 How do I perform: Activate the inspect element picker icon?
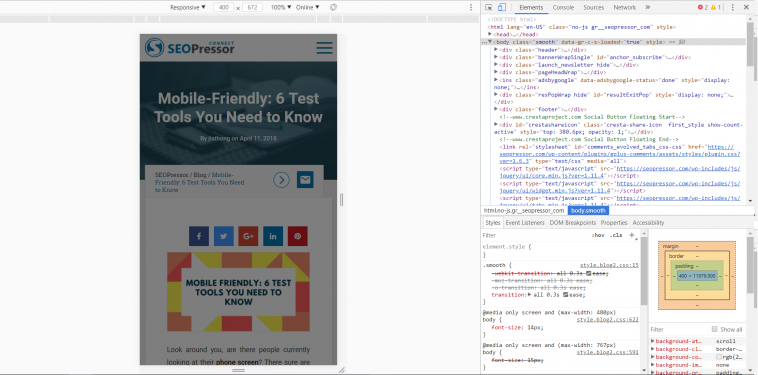[x=489, y=7]
